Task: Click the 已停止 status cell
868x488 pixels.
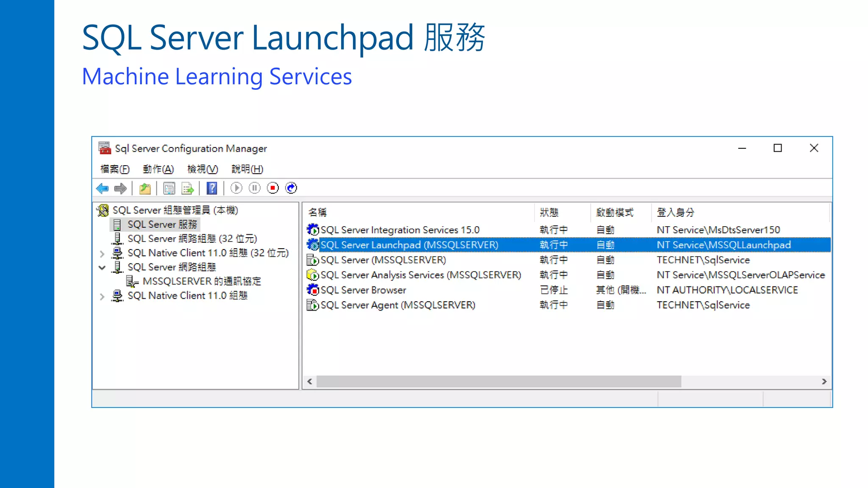Action: click(554, 290)
